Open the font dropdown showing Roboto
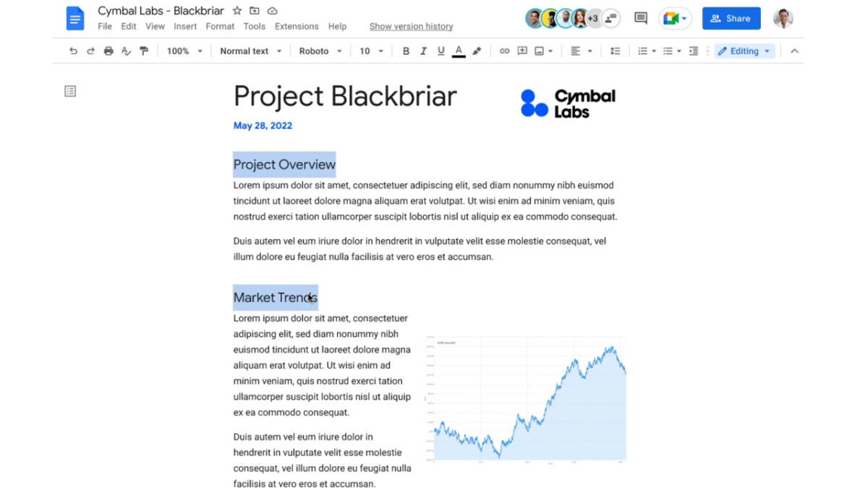Image resolution: width=868 pixels, height=488 pixels. click(x=319, y=51)
